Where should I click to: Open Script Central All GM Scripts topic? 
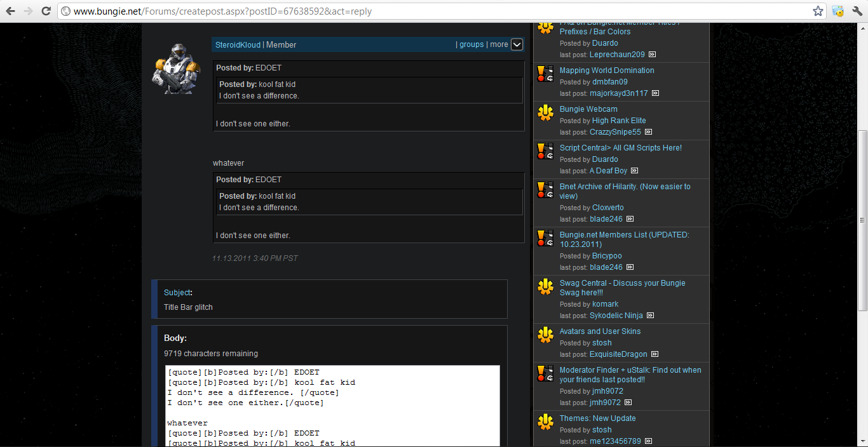(621, 148)
